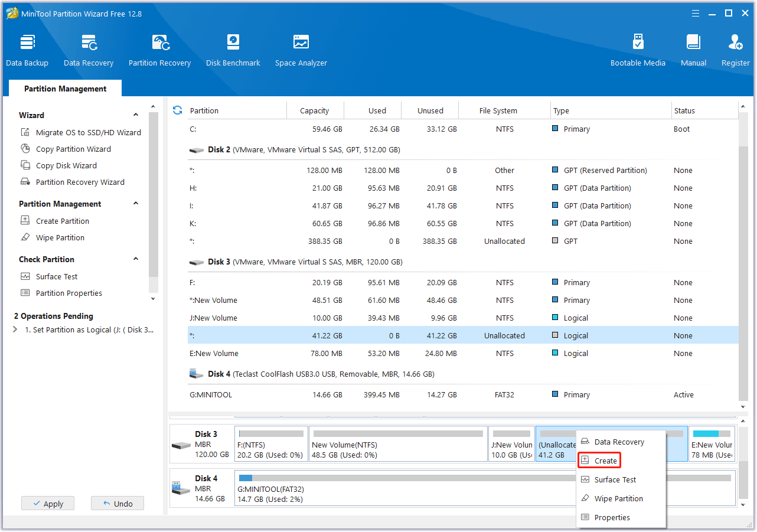Select 128.00 MB reserved partition row

pos(463,171)
